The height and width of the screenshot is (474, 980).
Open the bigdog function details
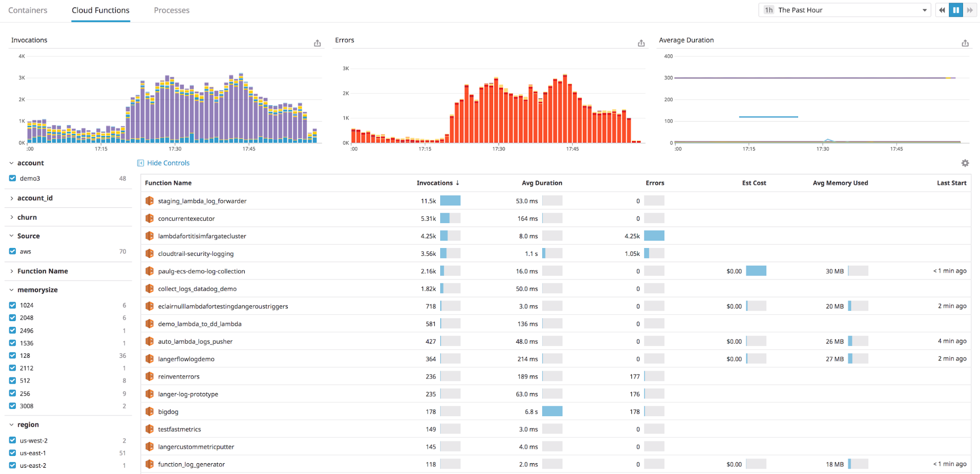[x=168, y=411]
